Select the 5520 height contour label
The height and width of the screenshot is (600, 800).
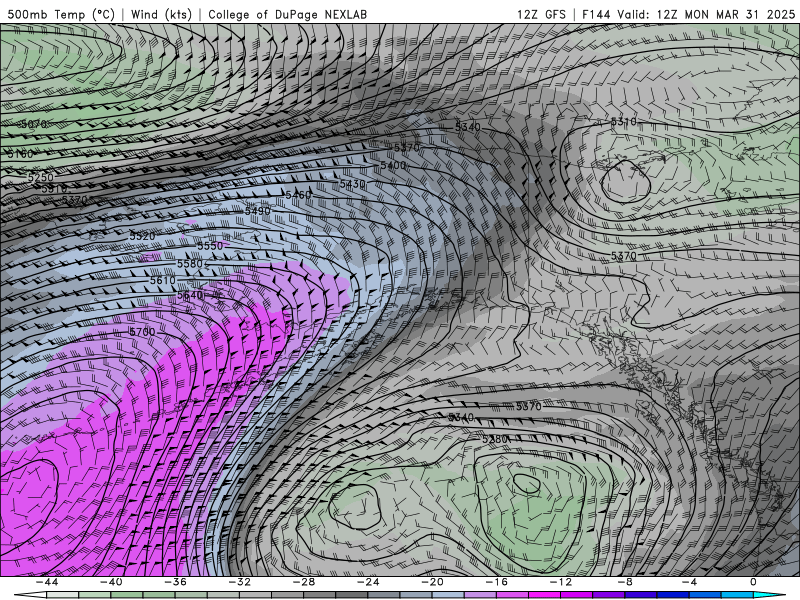142,236
